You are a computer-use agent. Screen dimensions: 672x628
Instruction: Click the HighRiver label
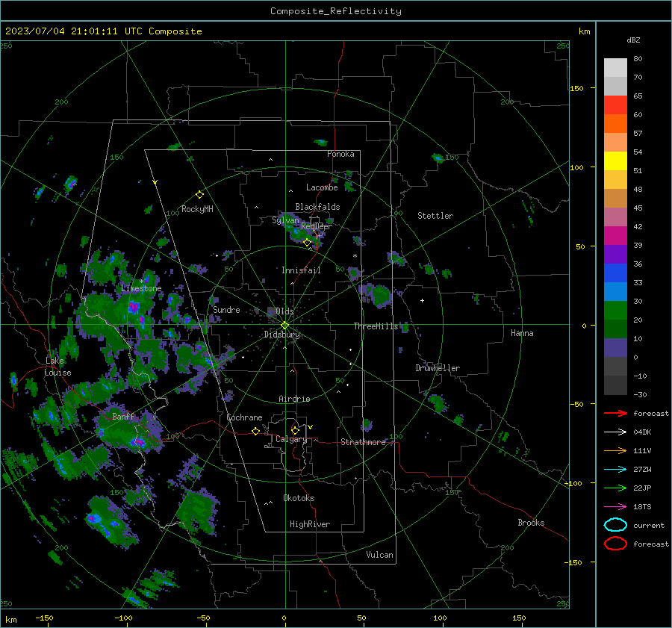coord(310,524)
